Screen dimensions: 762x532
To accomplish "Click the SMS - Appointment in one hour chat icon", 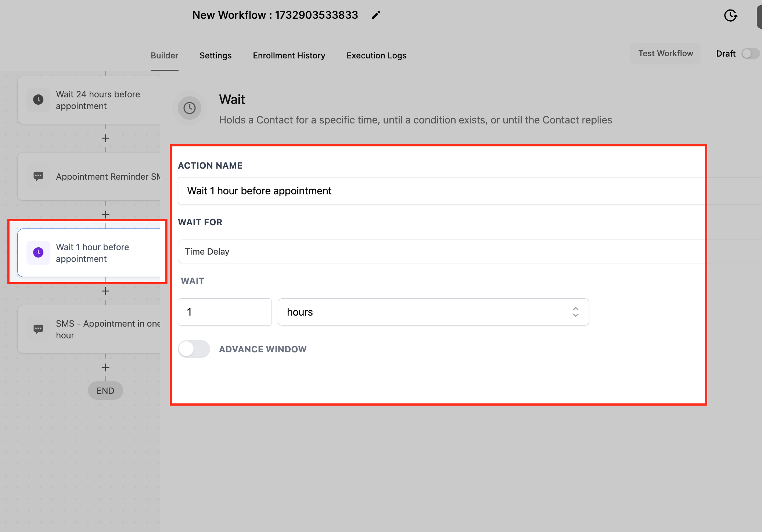I will click(38, 329).
